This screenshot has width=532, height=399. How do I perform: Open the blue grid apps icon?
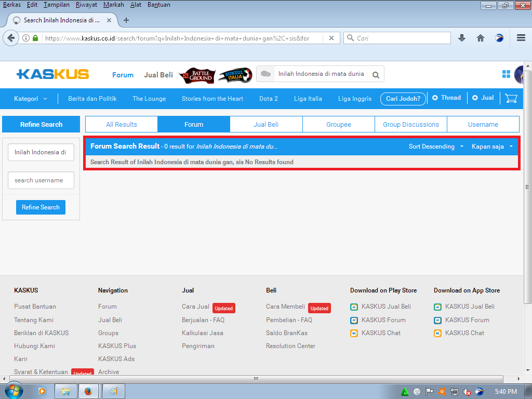506,74
